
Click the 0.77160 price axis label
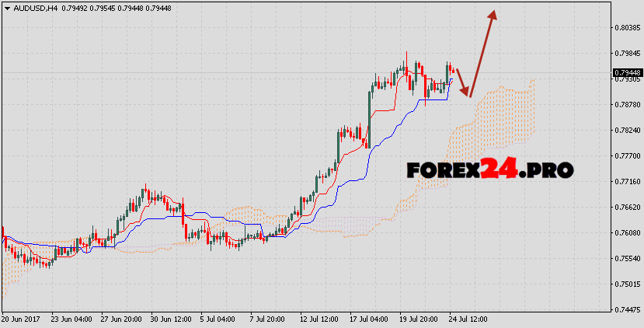(626, 182)
